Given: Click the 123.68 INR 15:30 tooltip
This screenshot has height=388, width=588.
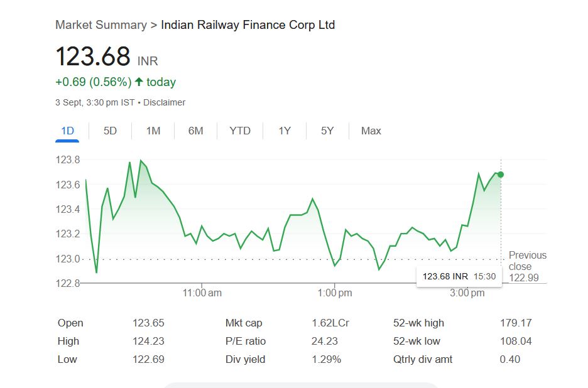Looking at the screenshot, I should point(459,276).
